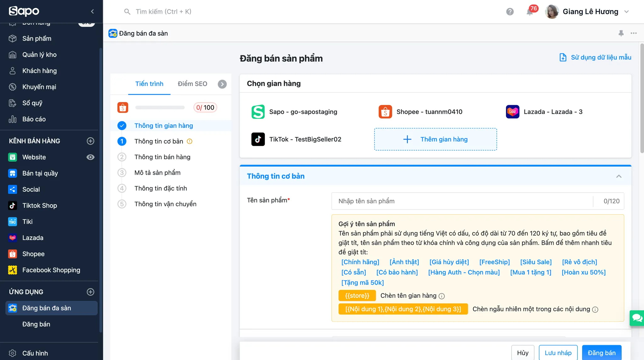The image size is (644, 360).
Task: Click the notification bell icon
Action: 530,12
